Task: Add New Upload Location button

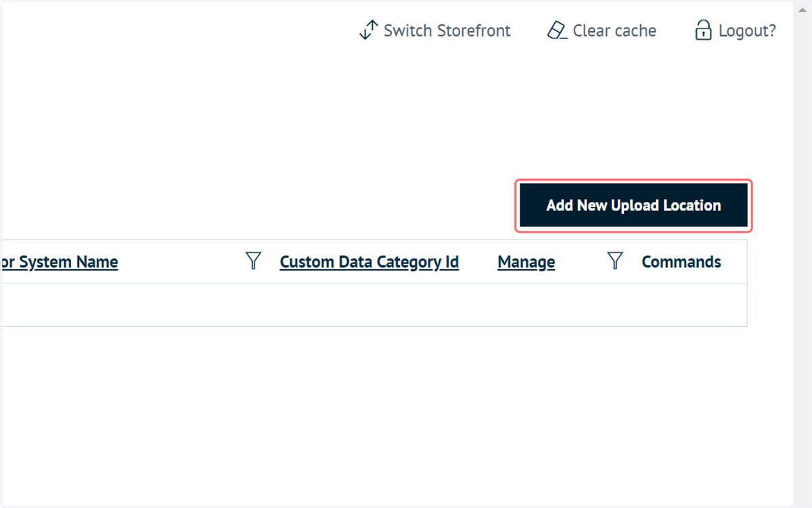Action: (633, 206)
